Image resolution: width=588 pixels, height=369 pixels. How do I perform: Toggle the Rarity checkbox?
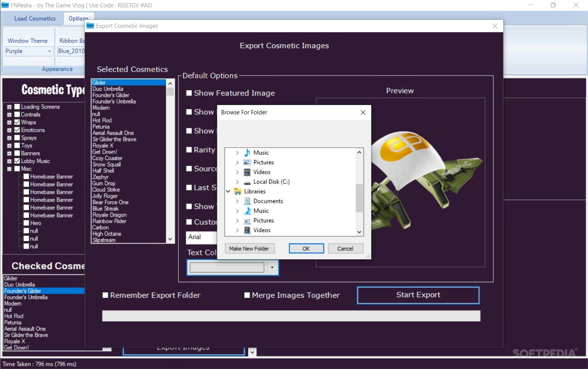(x=189, y=150)
